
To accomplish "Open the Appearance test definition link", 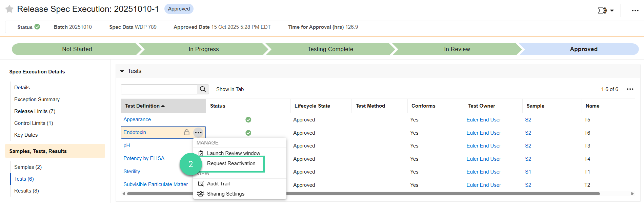I will point(137,119).
